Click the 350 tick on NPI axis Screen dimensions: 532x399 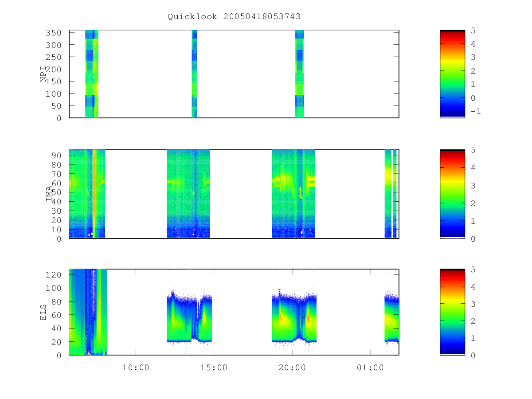coord(54,33)
